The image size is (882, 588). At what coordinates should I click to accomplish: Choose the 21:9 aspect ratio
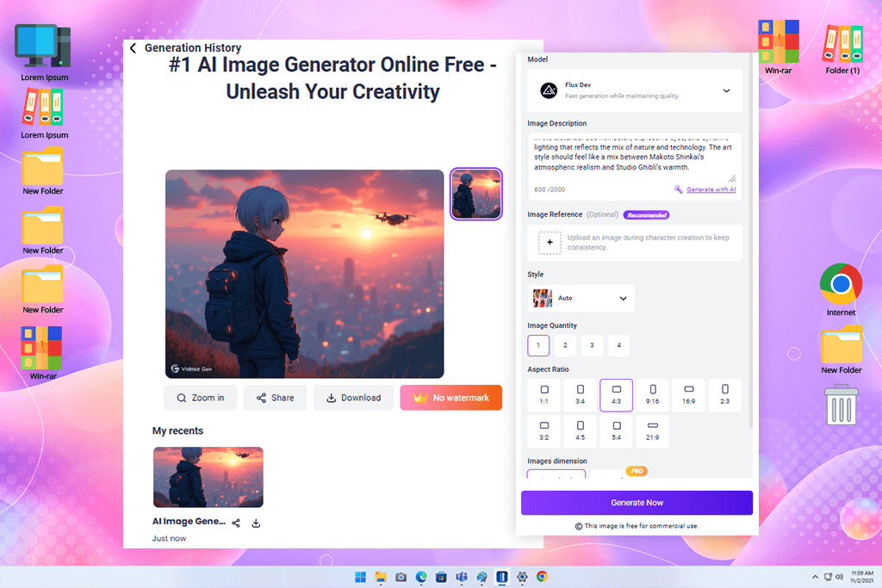[x=653, y=431]
